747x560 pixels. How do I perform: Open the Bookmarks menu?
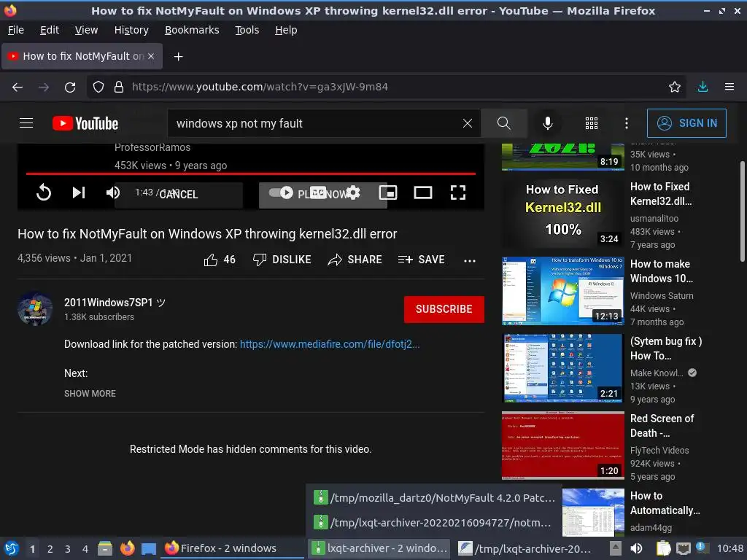192,30
